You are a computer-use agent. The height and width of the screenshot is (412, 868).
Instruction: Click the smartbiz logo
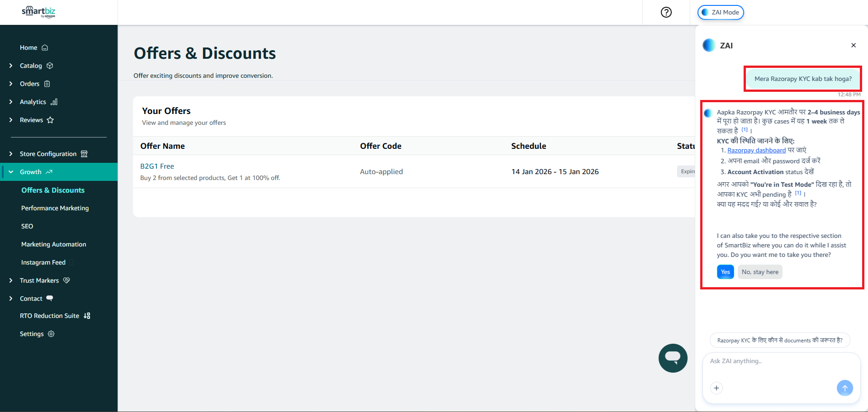click(x=38, y=12)
